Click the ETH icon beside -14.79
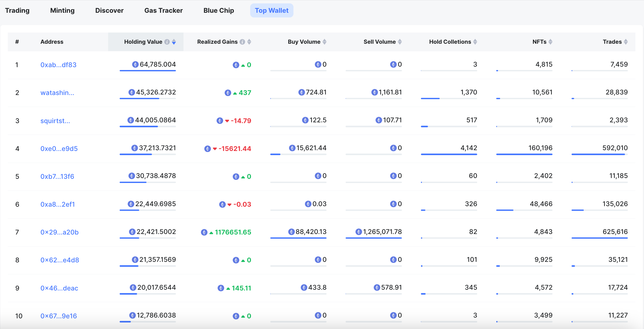The height and width of the screenshot is (329, 644). click(220, 121)
